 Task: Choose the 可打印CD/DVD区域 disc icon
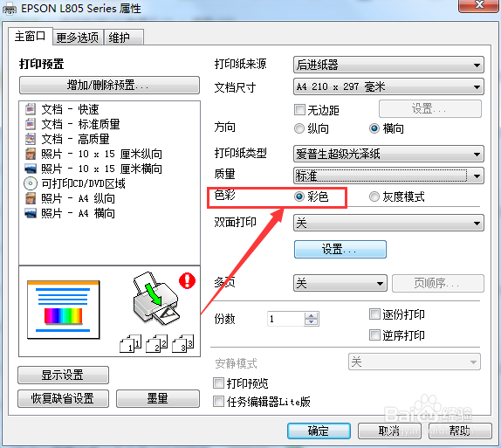click(31, 183)
